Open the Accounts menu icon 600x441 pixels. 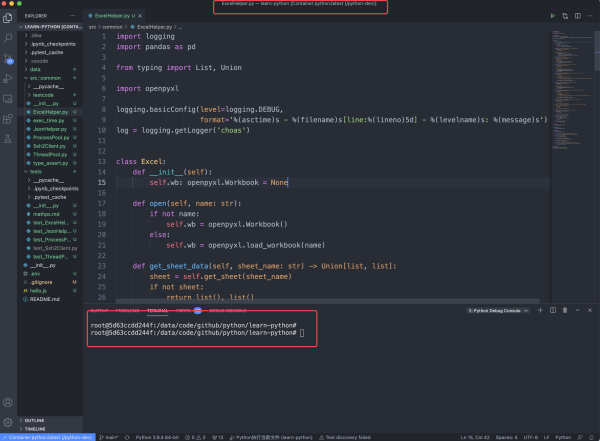pos(8,401)
